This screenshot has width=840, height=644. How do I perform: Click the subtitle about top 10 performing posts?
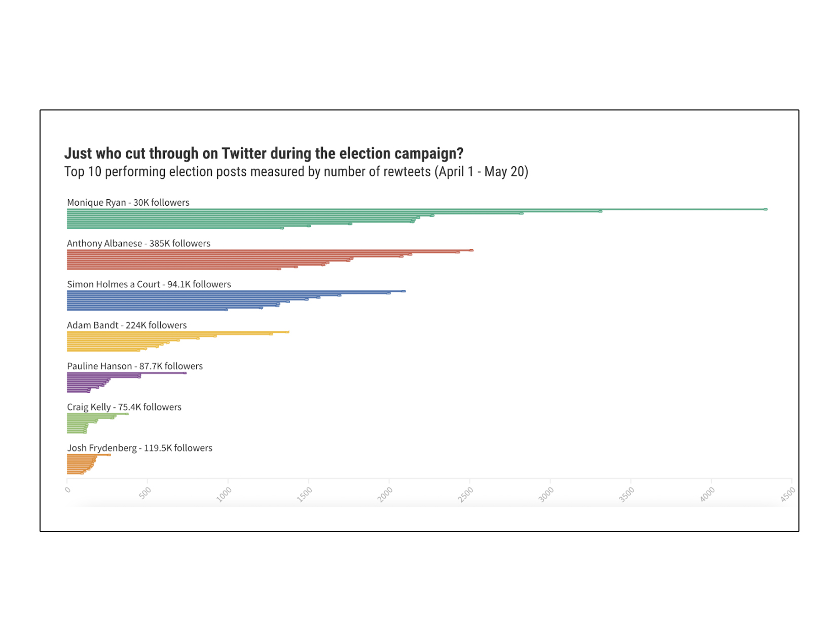pyautogui.click(x=296, y=172)
